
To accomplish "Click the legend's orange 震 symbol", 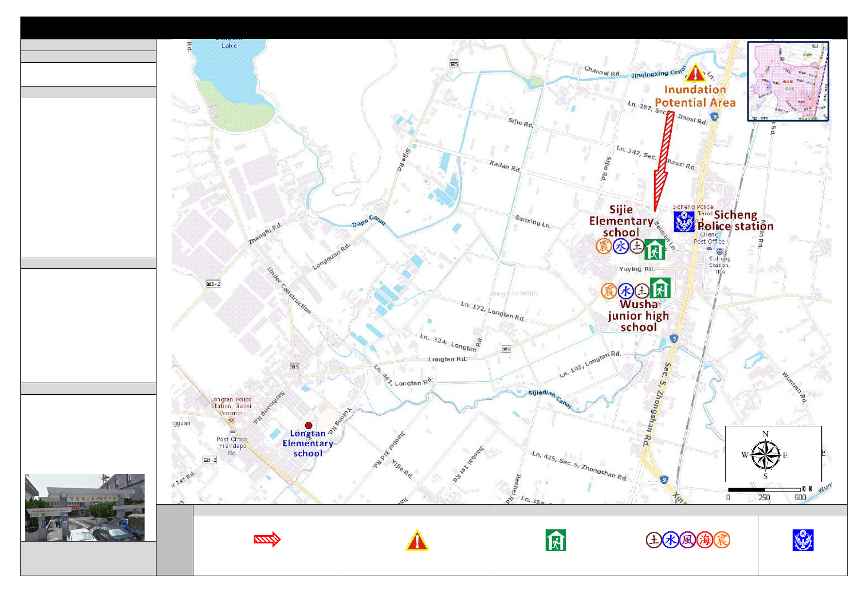I will pos(722,540).
